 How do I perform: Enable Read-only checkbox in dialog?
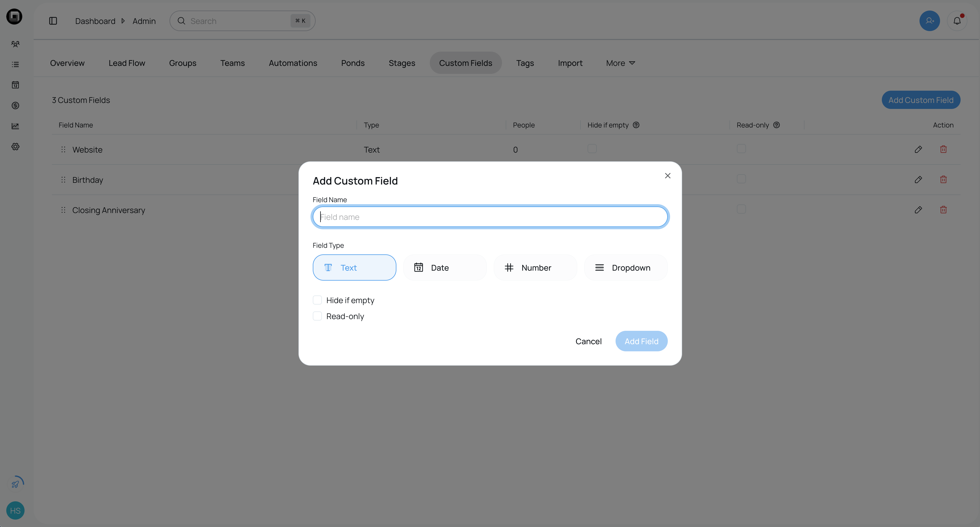317,316
